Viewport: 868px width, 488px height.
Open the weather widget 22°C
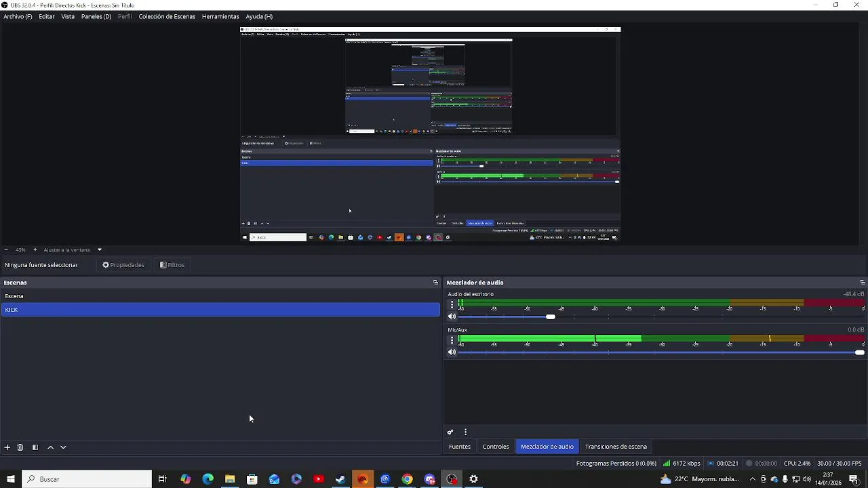pos(700,479)
